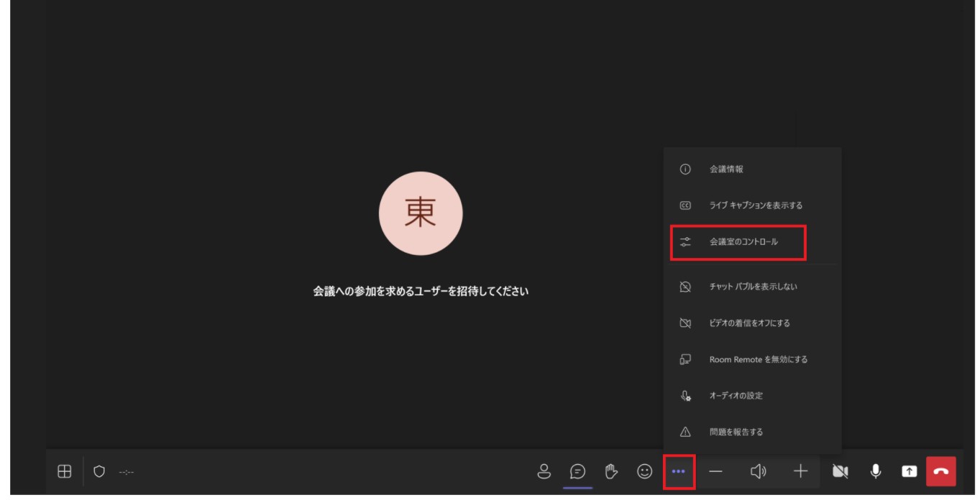Decrease volume with the minus button
Image resolution: width=980 pixels, height=500 pixels.
tap(715, 471)
